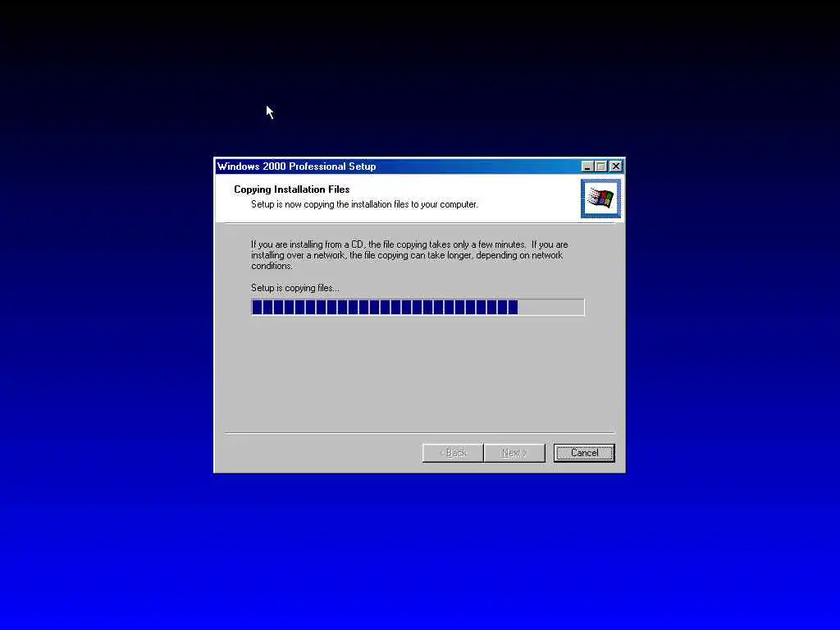Click the file copying progress bar
Viewport: 840px width, 630px height.
pyautogui.click(x=418, y=307)
